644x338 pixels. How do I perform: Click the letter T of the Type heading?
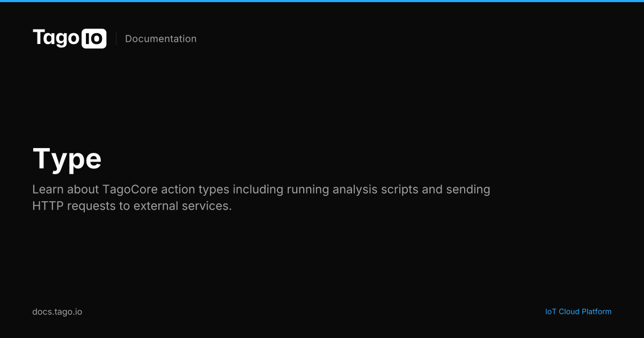42,159
